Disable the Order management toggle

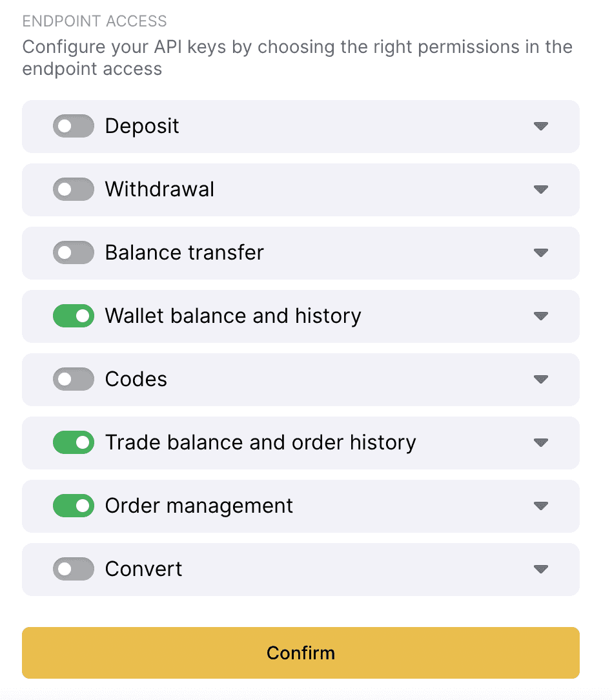[x=73, y=506]
